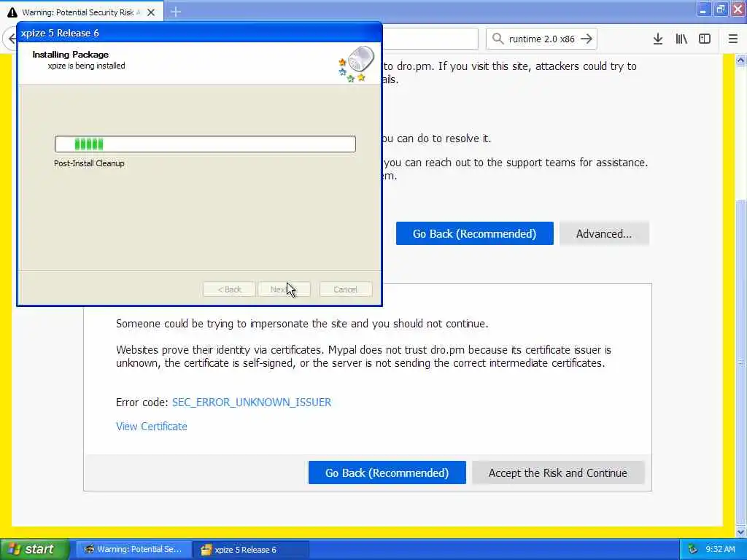Image resolution: width=747 pixels, height=560 pixels.
Task: Click the vertical scrollbar thumb
Action: 740,362
